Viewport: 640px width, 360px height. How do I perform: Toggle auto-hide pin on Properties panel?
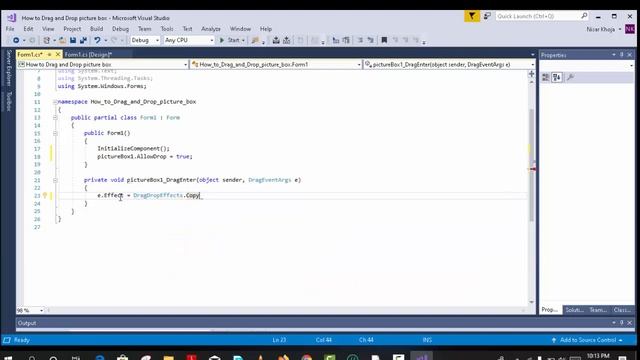click(x=622, y=55)
